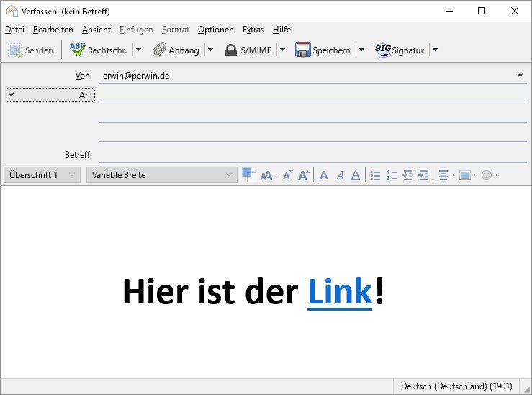Image resolution: width=532 pixels, height=395 pixels.
Task: Click the Deutsch (Deutschland) language status entry
Action: [456, 386]
